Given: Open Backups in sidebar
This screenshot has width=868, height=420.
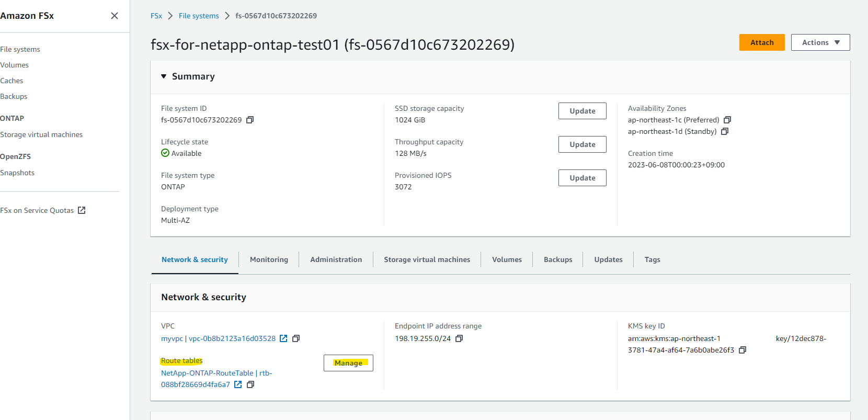Looking at the screenshot, I should click(14, 96).
